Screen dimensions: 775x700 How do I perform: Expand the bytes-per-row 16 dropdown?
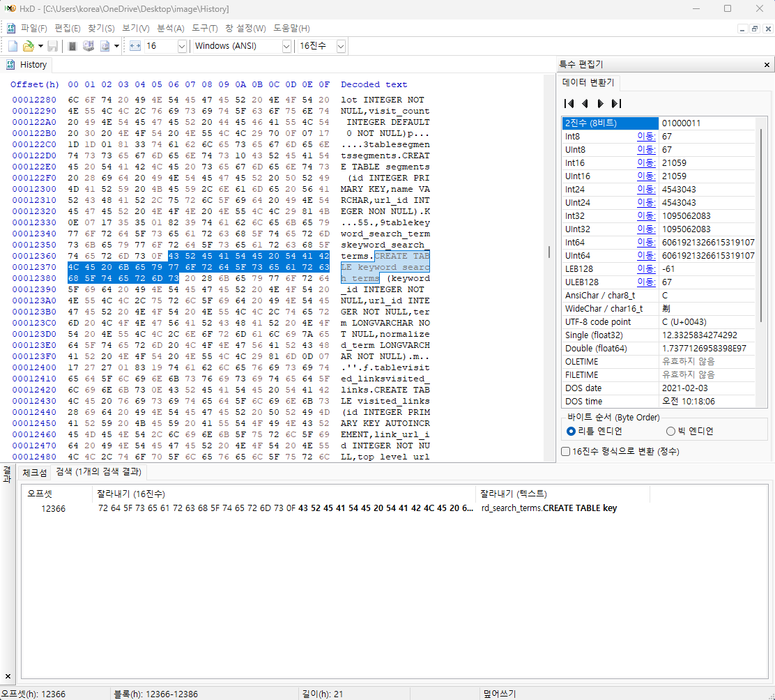coord(182,46)
